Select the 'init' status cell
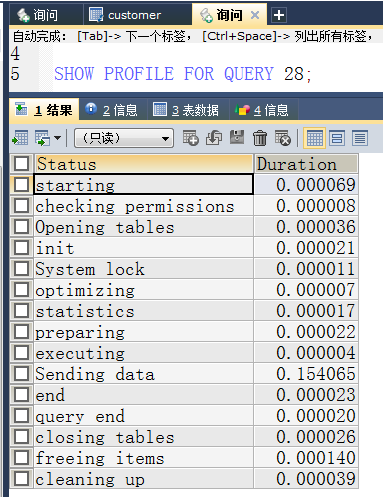This screenshot has height=497, width=383. (144, 248)
